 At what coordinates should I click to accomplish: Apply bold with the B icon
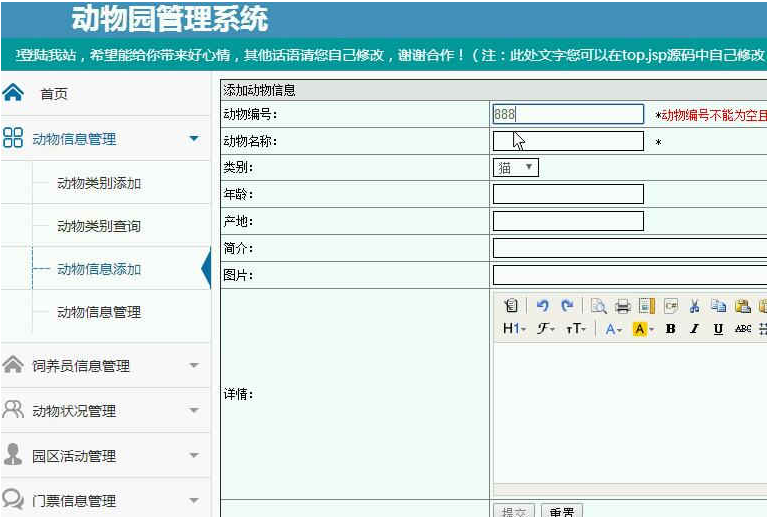coord(670,329)
